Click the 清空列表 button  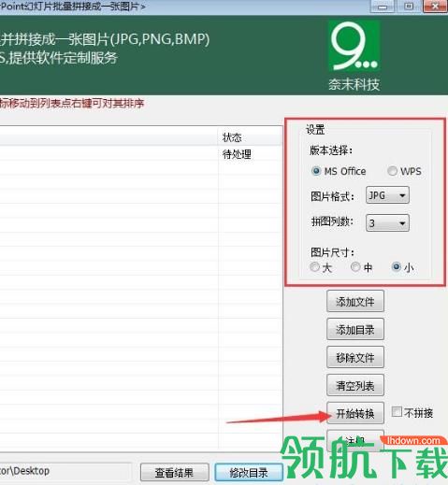[355, 385]
